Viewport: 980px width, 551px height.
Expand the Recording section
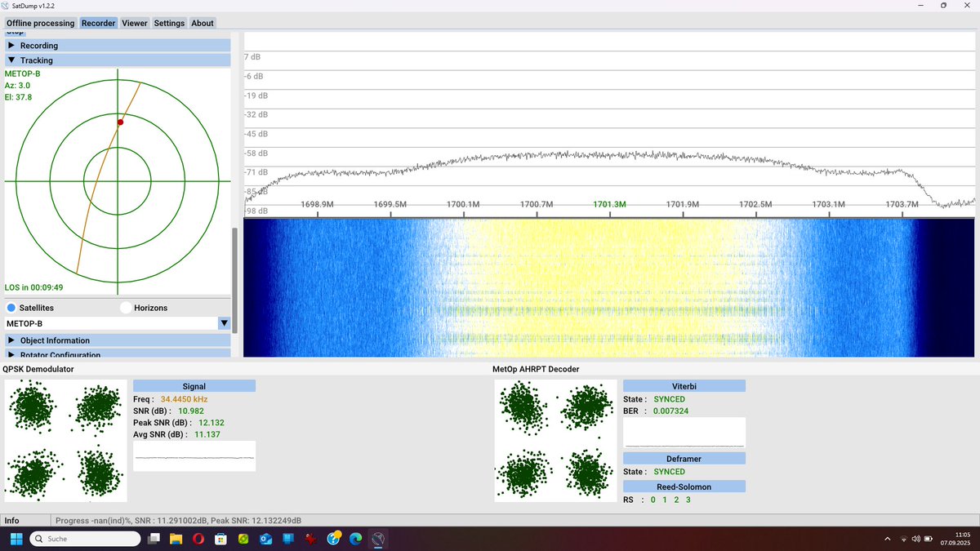pos(118,46)
